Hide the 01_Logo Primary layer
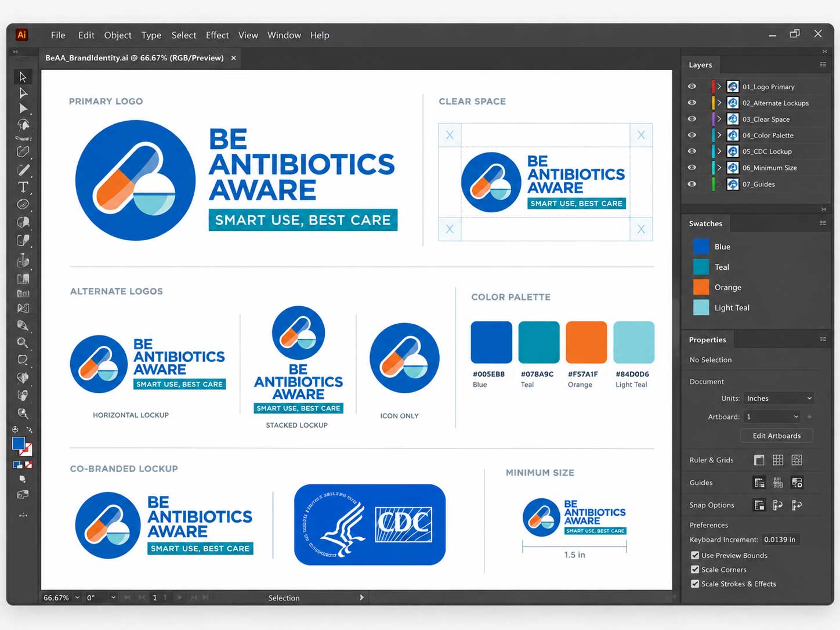Screen dimensions: 840x630 tap(692, 86)
